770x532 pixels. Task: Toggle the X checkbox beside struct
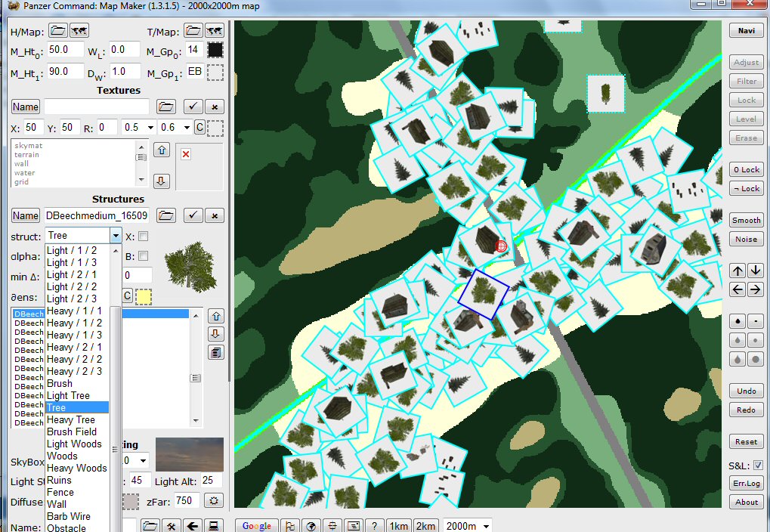(x=143, y=237)
